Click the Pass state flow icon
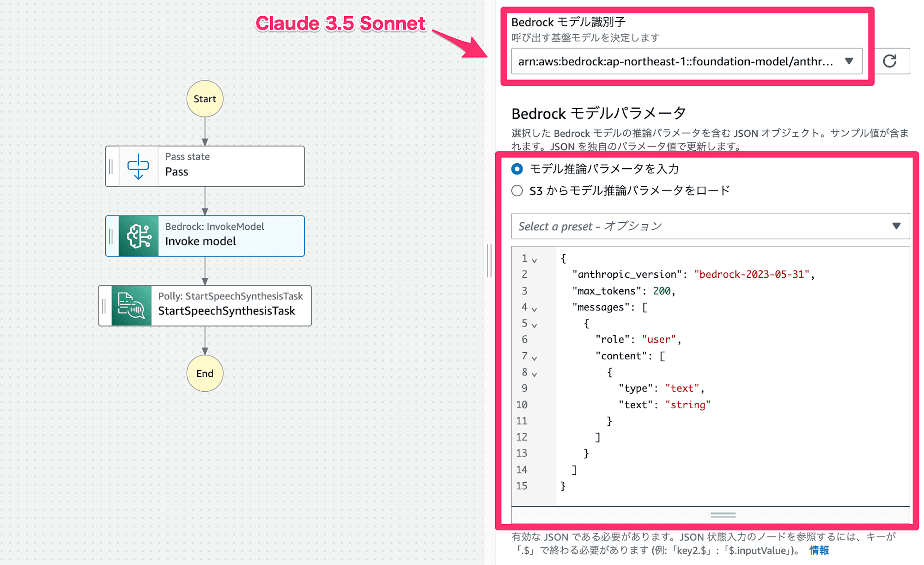The height and width of the screenshot is (565, 924). (x=138, y=166)
